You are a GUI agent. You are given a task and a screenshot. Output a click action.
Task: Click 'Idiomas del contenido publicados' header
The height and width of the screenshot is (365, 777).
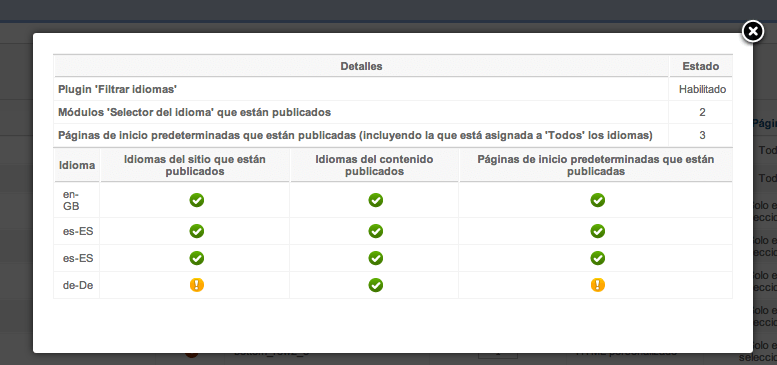click(375, 165)
